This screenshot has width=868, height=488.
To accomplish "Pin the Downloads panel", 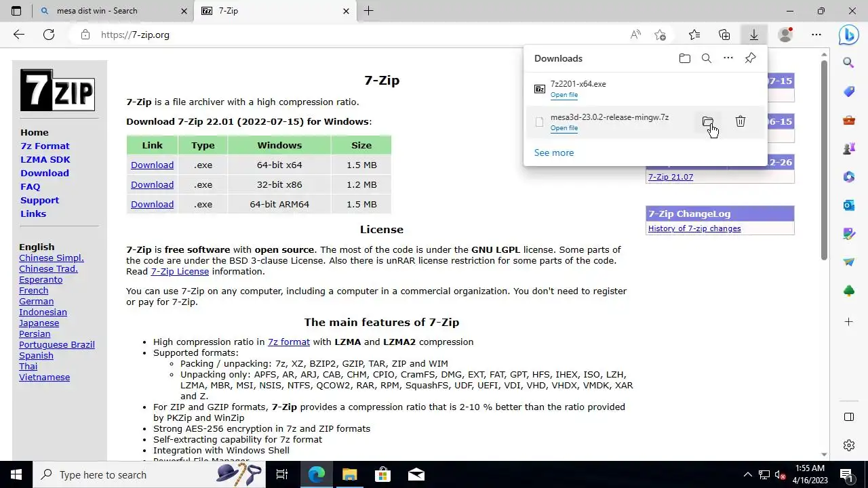I will (750, 58).
